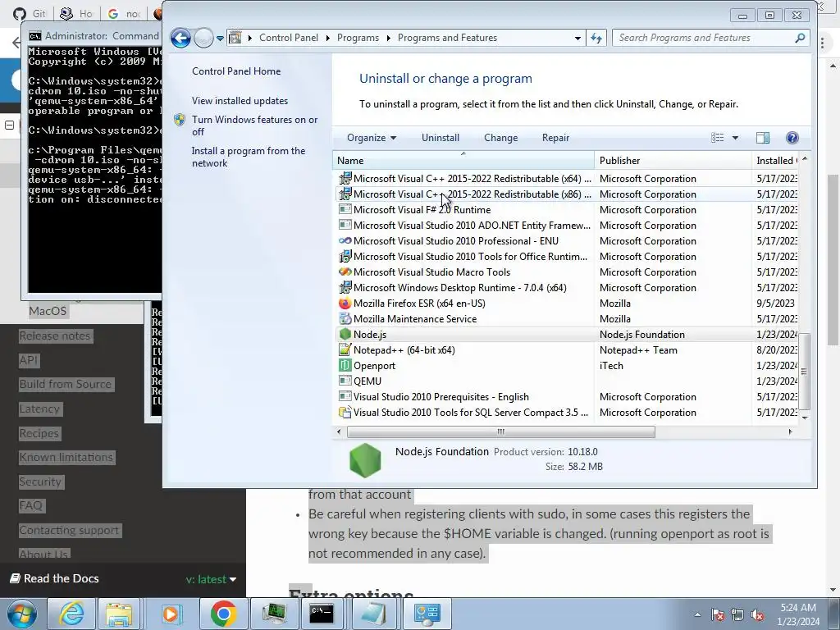Click the Node.js logo in details pane

click(365, 459)
